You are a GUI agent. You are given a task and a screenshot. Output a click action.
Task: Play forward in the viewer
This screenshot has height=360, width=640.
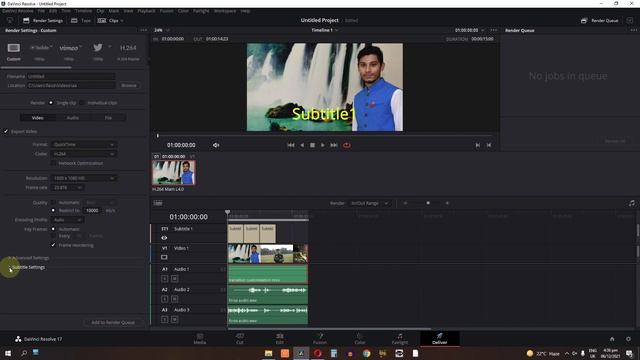[x=322, y=145]
